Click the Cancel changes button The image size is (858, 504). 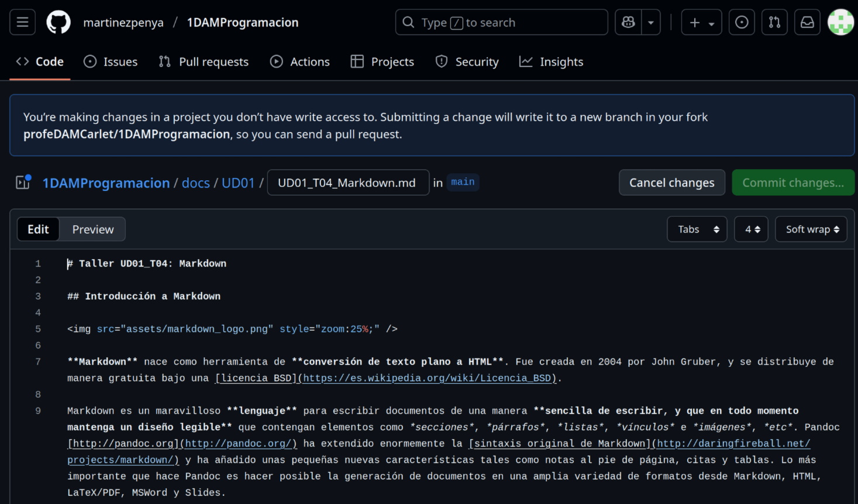pyautogui.click(x=671, y=182)
